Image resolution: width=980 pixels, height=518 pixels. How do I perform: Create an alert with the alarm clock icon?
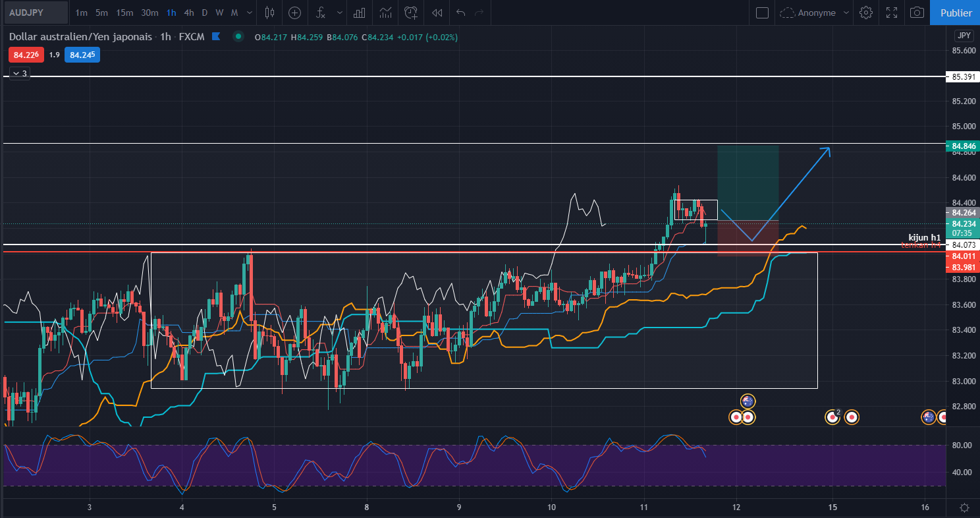click(412, 13)
